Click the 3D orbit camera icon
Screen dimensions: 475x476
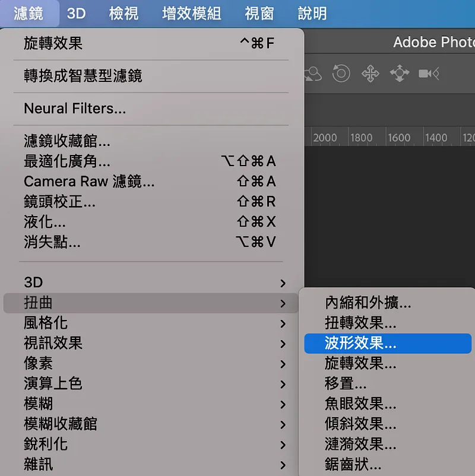(x=313, y=74)
